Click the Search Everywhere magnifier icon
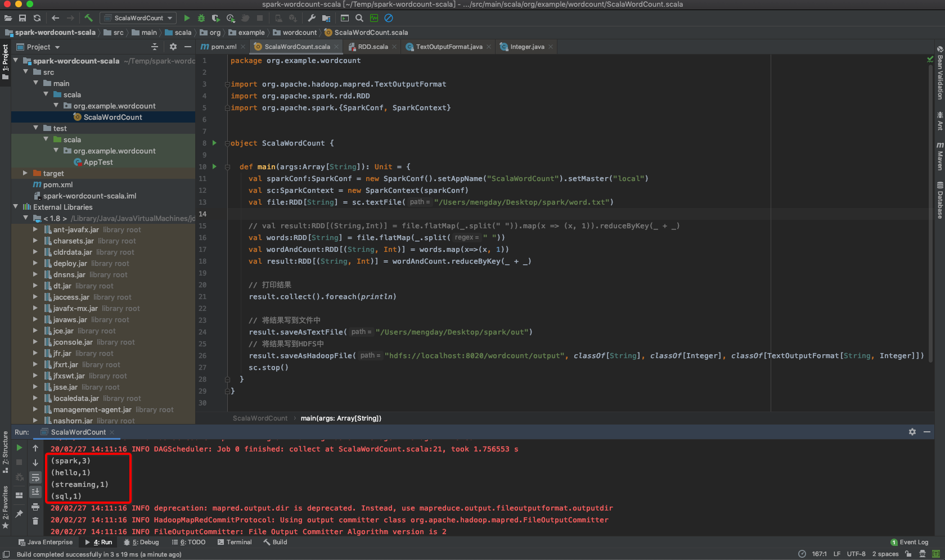 pyautogui.click(x=359, y=18)
